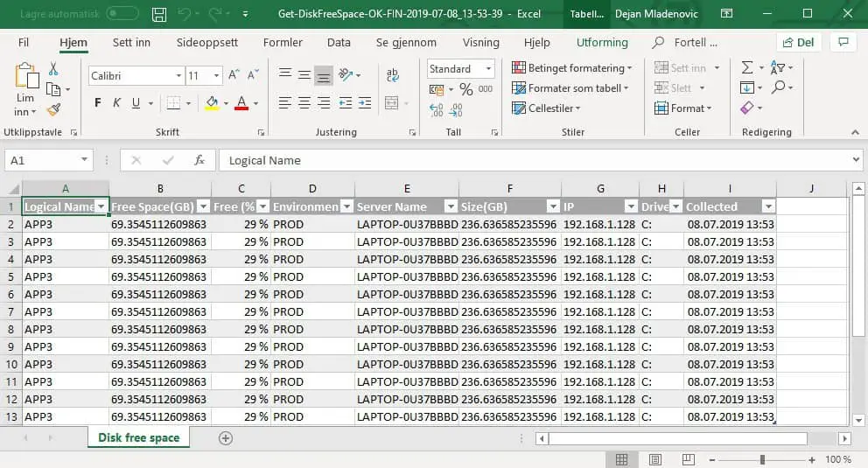Click the Fill down arrow icon
The width and height of the screenshot is (868, 468).
coord(747,87)
